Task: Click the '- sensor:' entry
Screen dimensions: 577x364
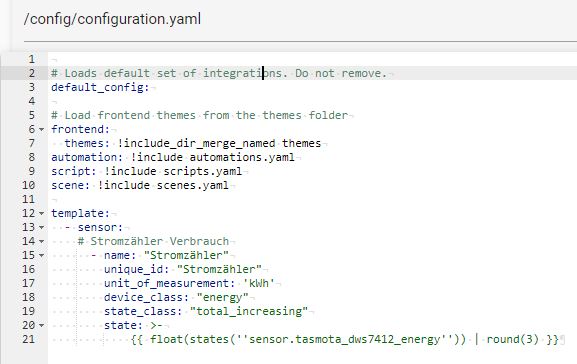Action: pyautogui.click(x=94, y=227)
